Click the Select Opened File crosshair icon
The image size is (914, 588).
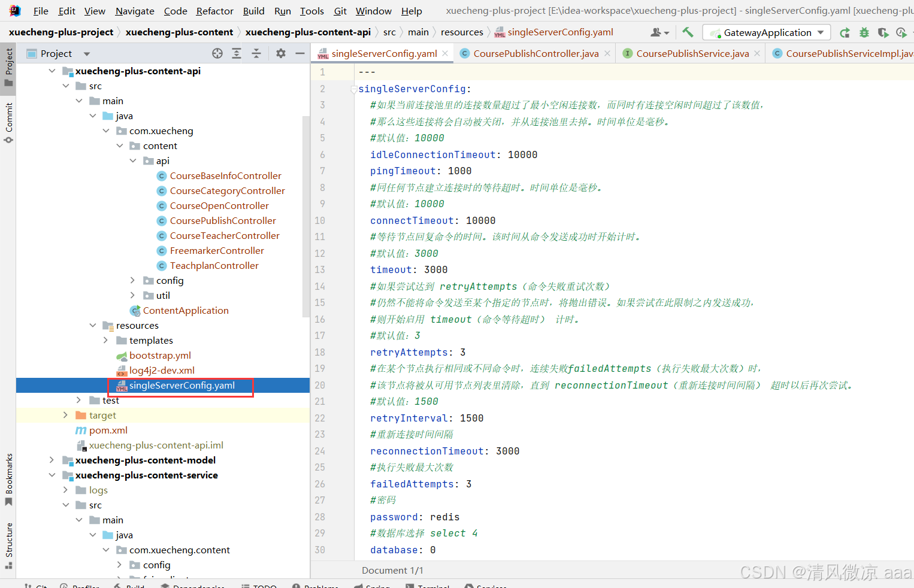pos(217,53)
